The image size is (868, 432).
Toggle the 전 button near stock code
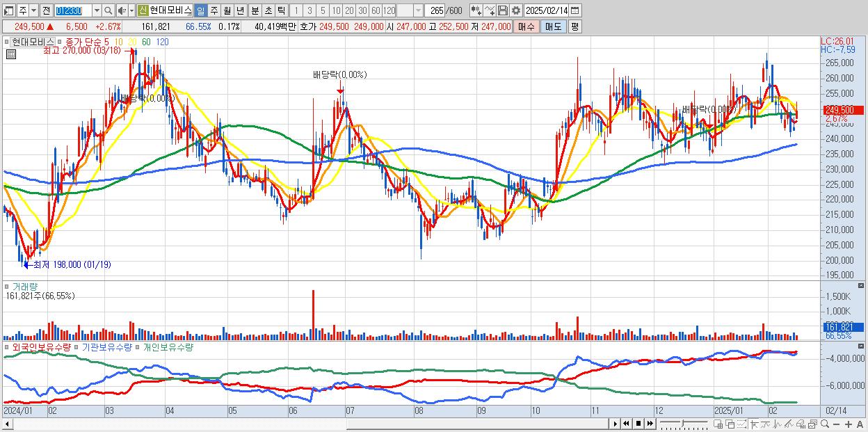(x=46, y=11)
